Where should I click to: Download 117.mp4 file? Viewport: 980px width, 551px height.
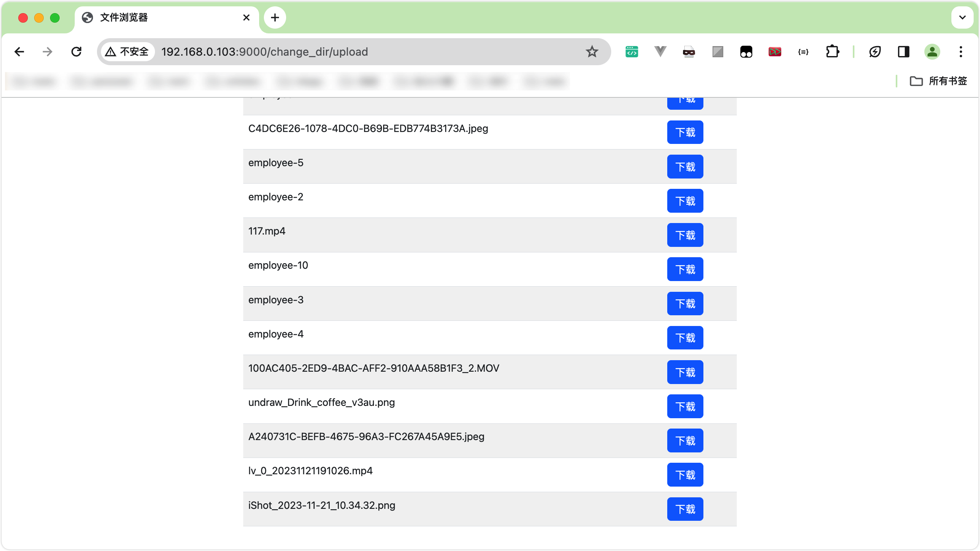coord(685,235)
